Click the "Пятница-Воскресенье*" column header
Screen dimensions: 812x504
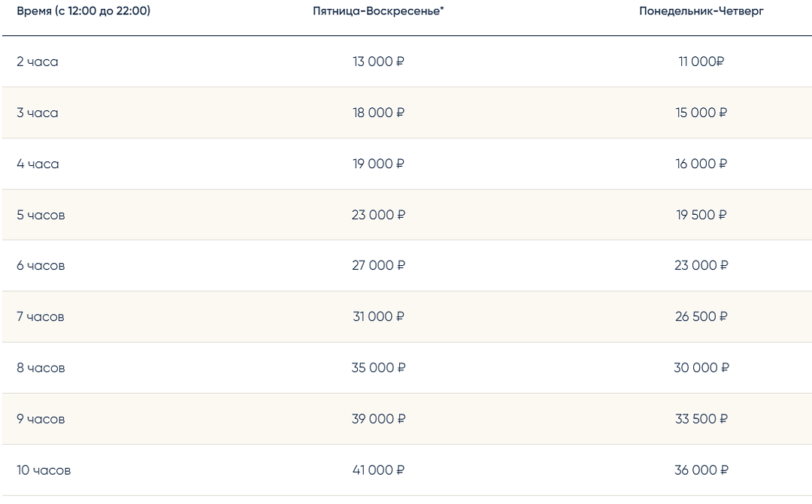tap(378, 11)
